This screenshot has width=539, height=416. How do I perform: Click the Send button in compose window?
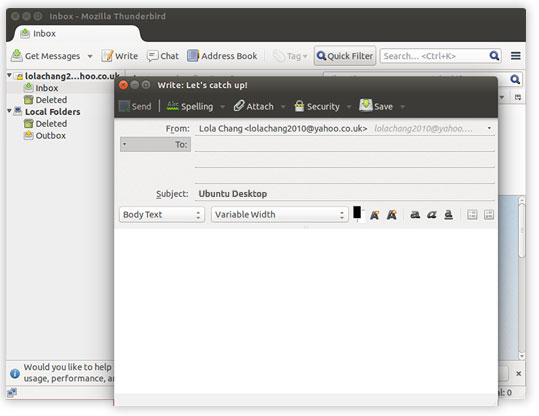click(135, 106)
